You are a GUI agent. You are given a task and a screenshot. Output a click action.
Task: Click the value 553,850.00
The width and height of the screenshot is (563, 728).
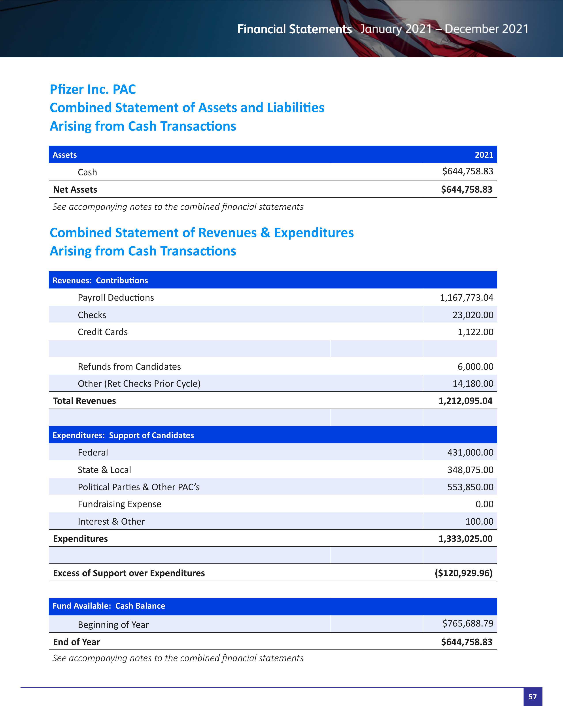click(470, 487)
